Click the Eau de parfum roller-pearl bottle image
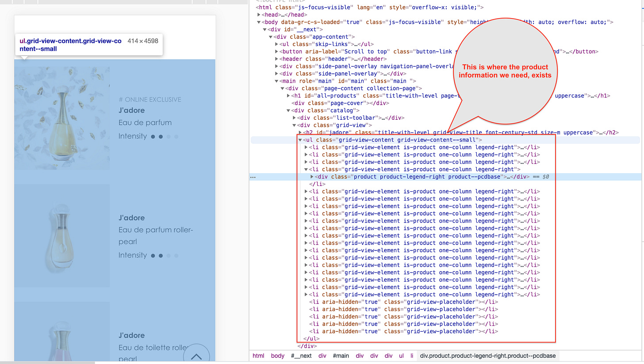 (62, 235)
